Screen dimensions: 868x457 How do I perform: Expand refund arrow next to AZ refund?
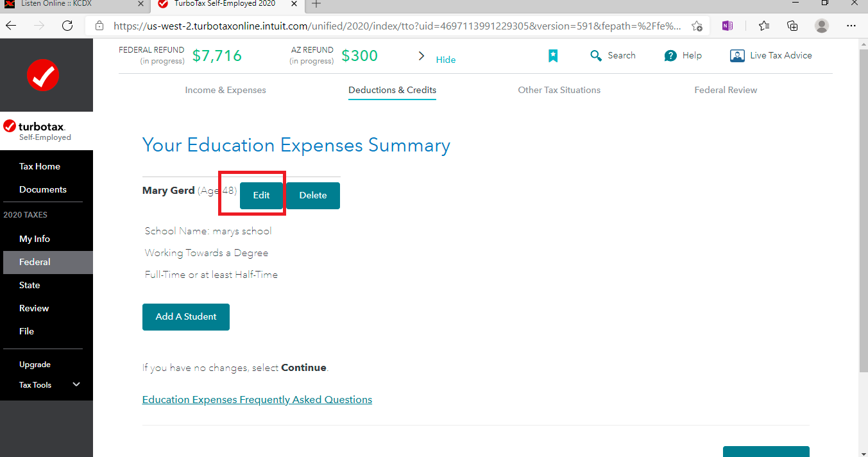[x=421, y=56]
